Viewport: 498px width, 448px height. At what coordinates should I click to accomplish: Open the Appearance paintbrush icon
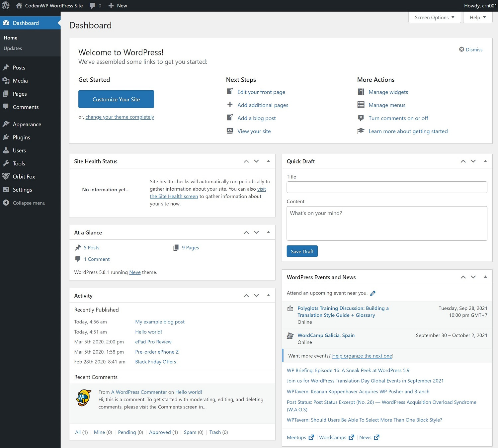point(7,124)
